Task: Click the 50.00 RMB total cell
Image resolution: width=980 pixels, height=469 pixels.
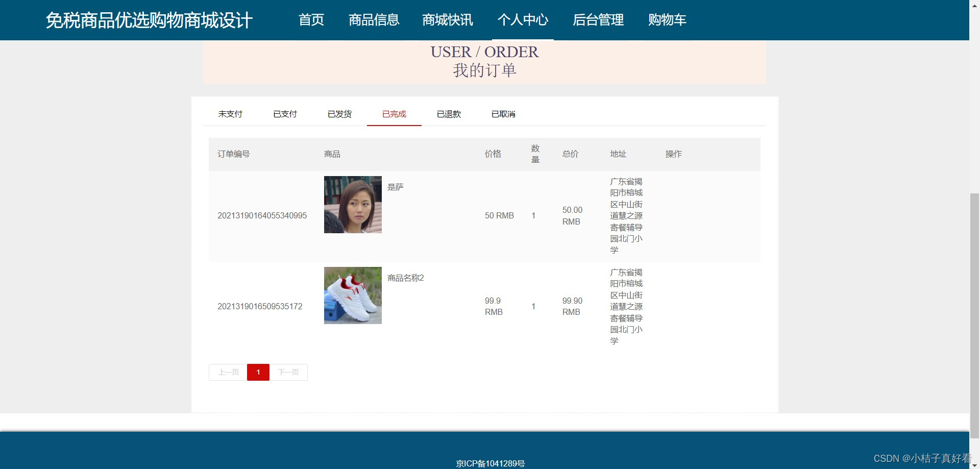Action: pos(572,215)
